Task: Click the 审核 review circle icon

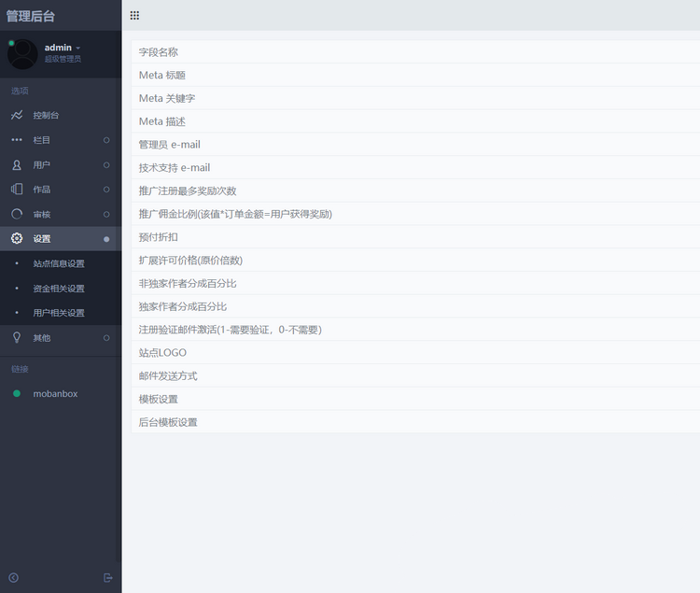Action: click(17, 214)
